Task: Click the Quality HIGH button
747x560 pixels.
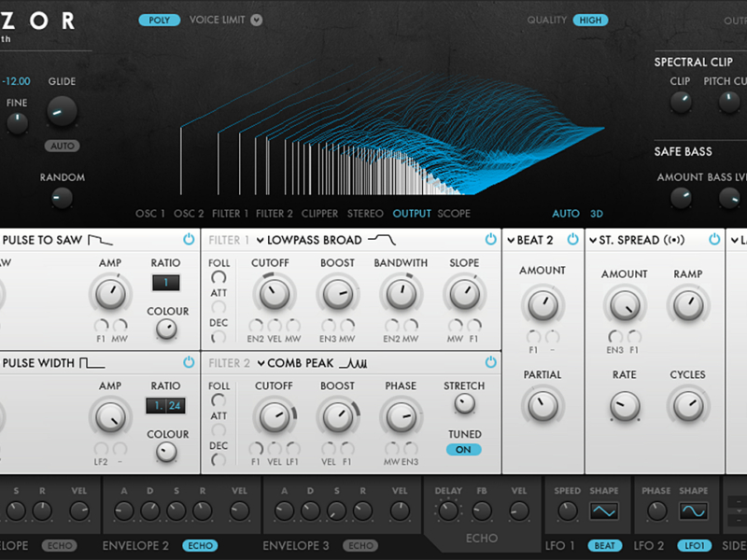Action: pos(590,20)
